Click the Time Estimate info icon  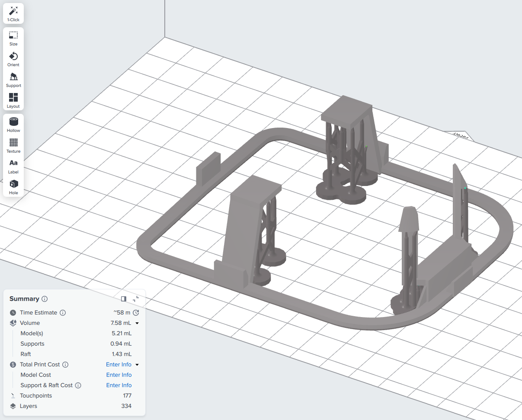(63, 313)
